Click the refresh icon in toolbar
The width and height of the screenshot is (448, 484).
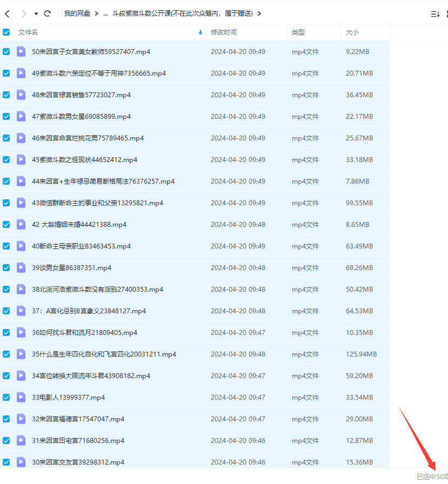[x=48, y=14]
